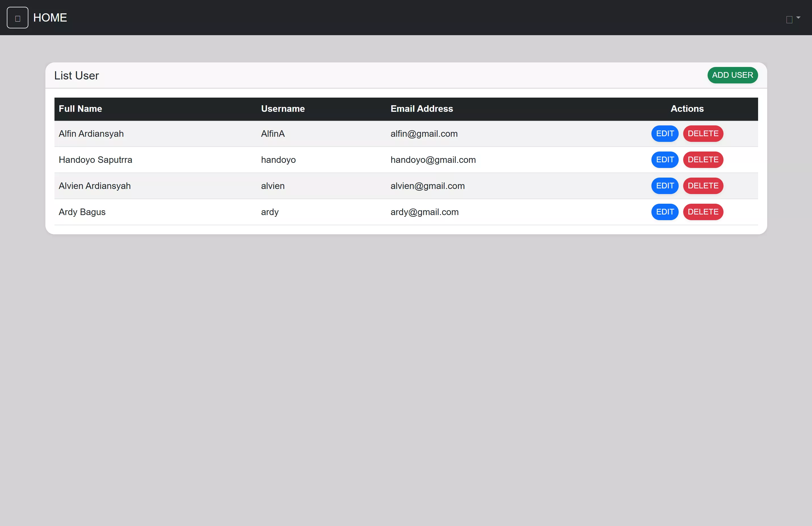This screenshot has width=812, height=526.
Task: Delete Alfin Ardiansyah's record
Action: point(703,134)
